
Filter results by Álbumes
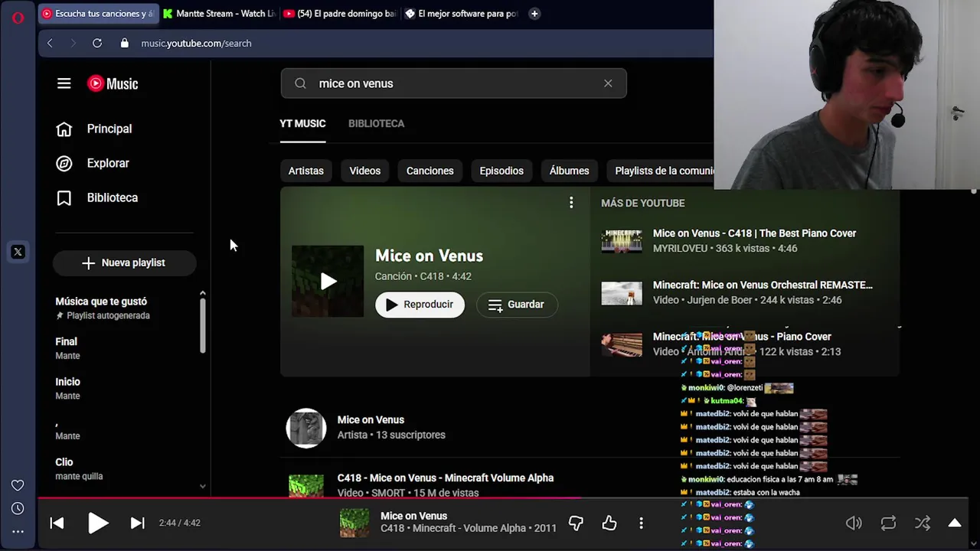coord(569,171)
